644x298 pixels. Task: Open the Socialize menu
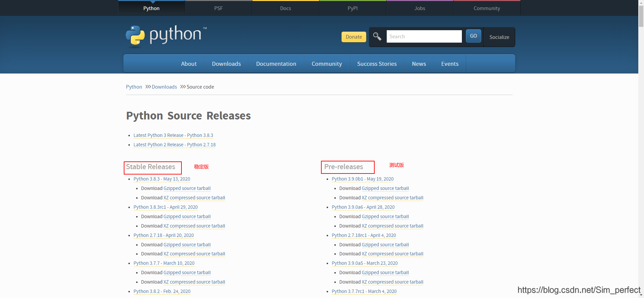[499, 37]
